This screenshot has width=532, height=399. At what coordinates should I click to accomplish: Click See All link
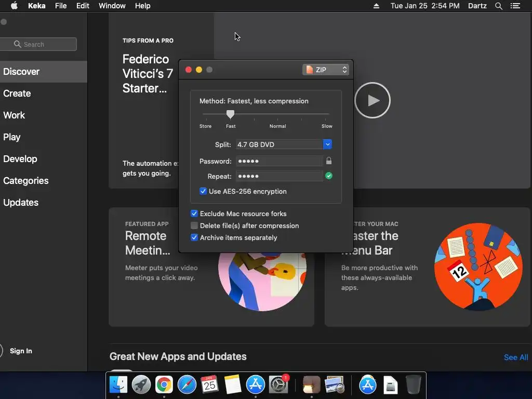[516, 357]
